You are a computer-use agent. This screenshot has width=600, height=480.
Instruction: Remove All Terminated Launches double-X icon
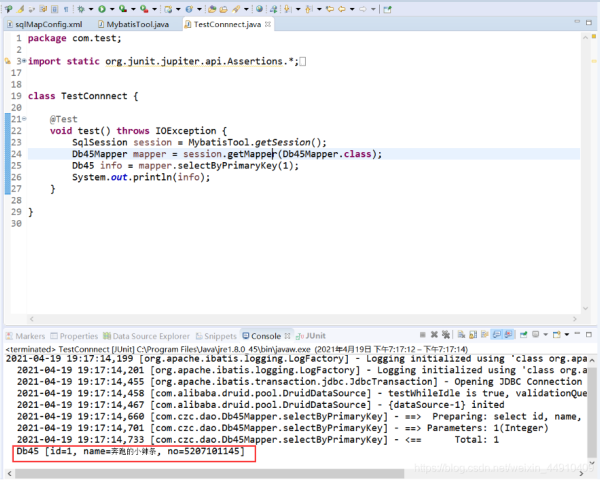(446, 335)
